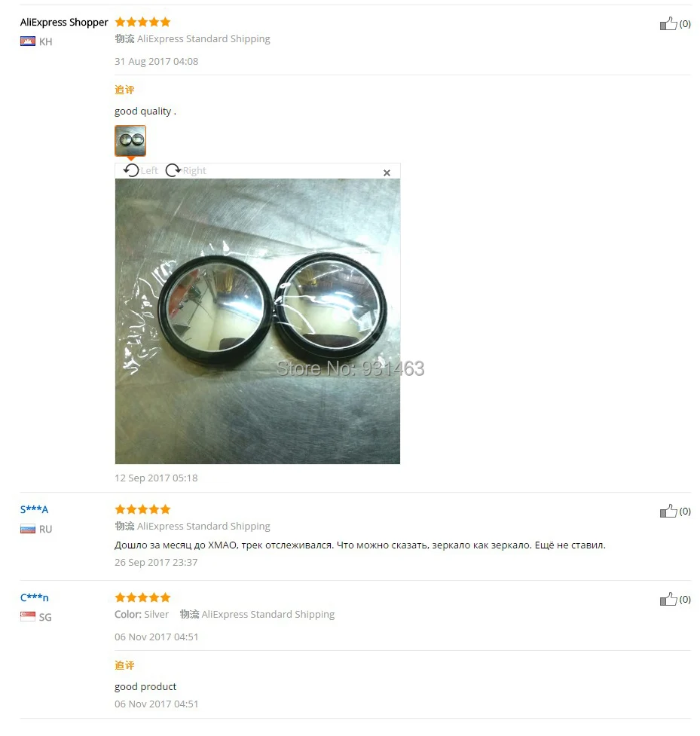
Task: Click thumbs-up on the C***n review
Action: point(668,599)
